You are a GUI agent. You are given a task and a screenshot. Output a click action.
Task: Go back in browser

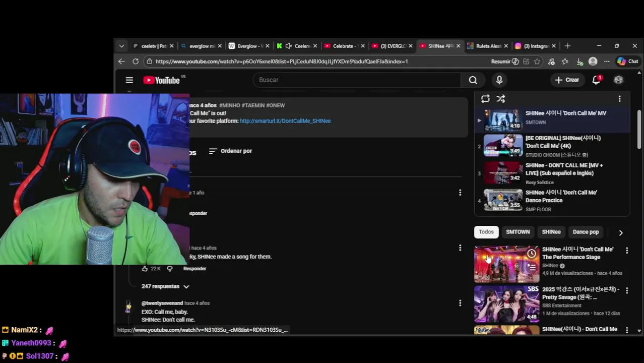pyautogui.click(x=121, y=62)
